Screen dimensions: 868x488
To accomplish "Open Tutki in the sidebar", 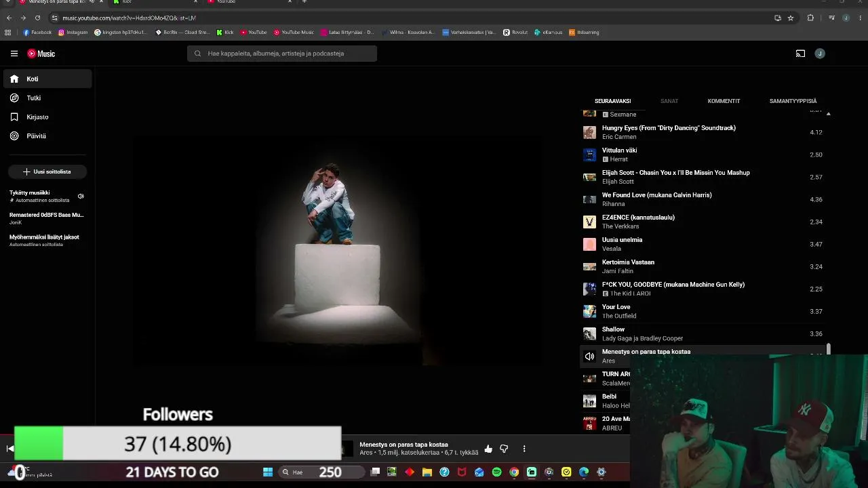I will (47, 98).
